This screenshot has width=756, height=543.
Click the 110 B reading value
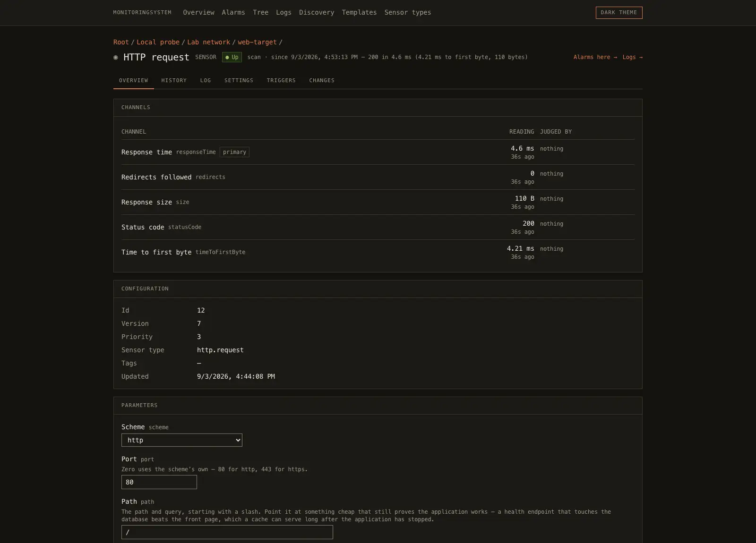pyautogui.click(x=524, y=198)
